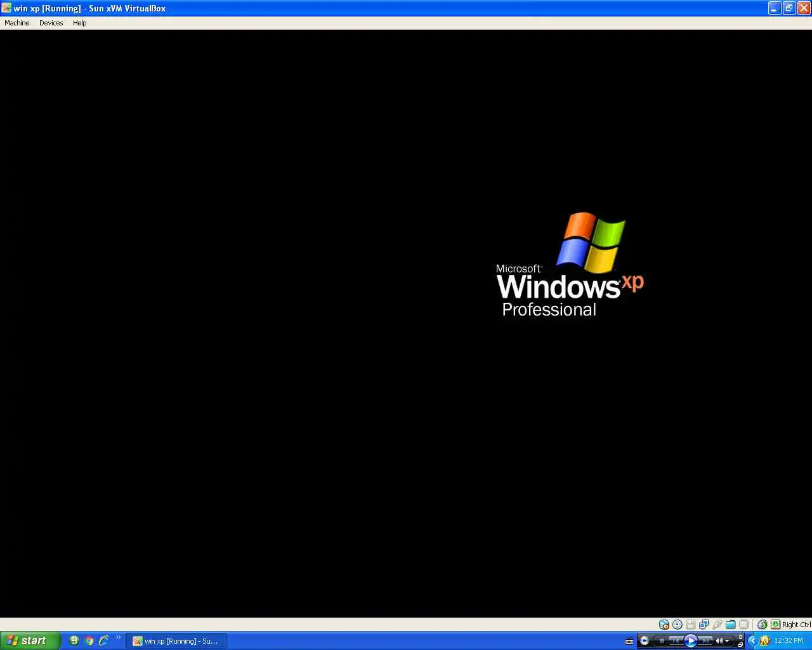Click the shared folders status icon

(731, 625)
